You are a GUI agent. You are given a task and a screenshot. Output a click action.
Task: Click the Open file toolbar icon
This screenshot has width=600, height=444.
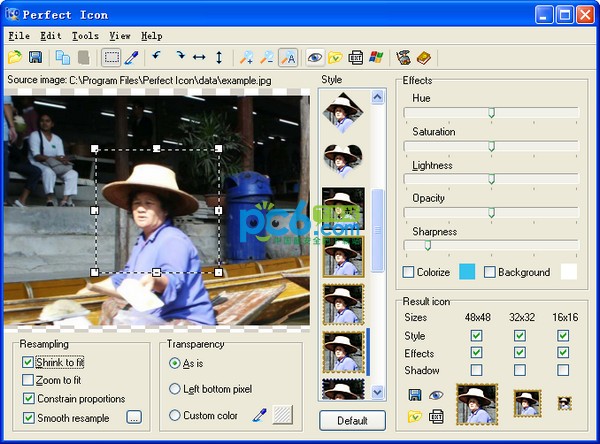(x=16, y=58)
